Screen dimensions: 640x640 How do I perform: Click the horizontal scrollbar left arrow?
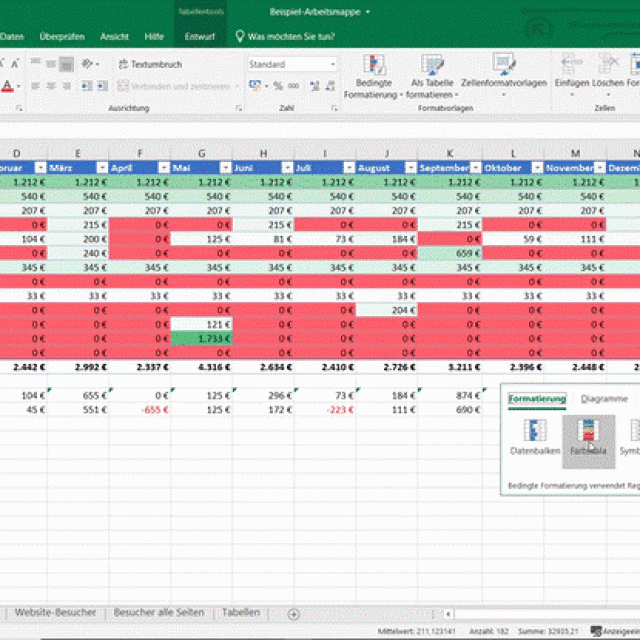(448, 614)
